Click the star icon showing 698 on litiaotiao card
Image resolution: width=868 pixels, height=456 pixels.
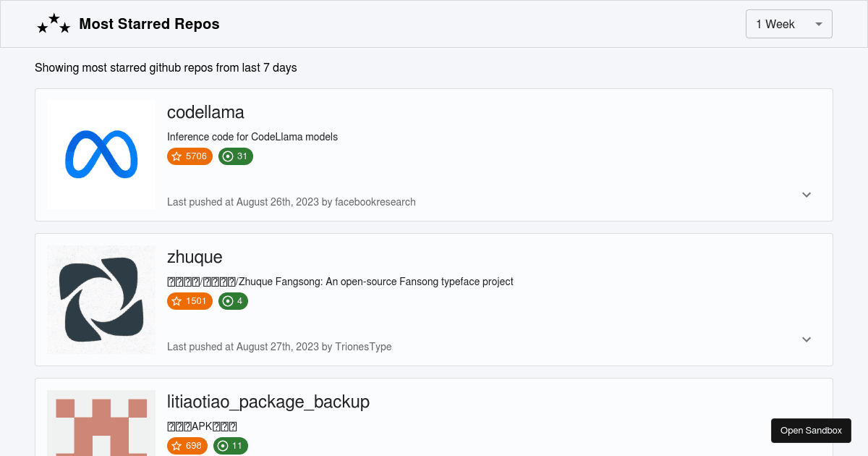click(x=176, y=446)
